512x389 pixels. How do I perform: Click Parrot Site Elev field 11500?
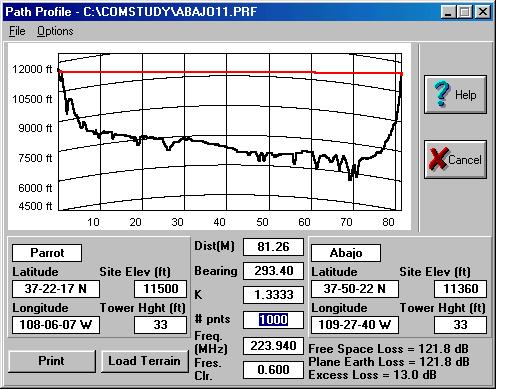point(160,289)
